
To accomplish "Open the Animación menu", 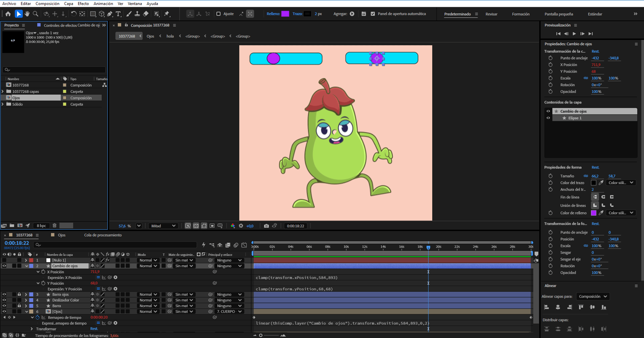I will (103, 3).
